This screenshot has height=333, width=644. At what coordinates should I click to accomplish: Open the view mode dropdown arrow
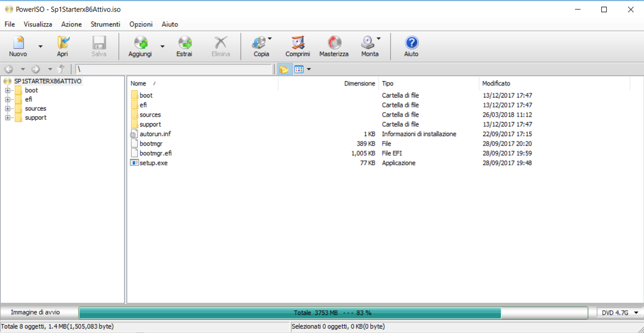click(x=308, y=69)
